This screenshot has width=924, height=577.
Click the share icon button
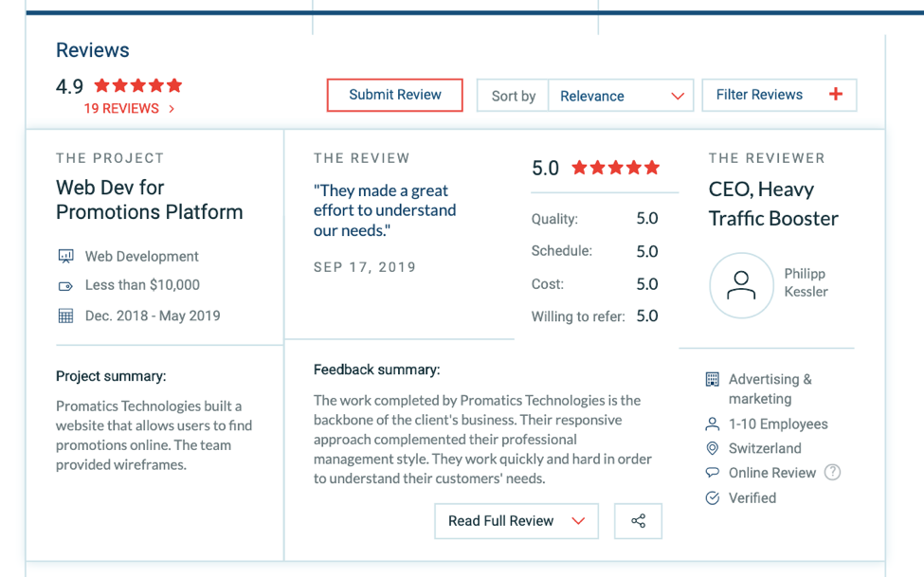point(638,521)
